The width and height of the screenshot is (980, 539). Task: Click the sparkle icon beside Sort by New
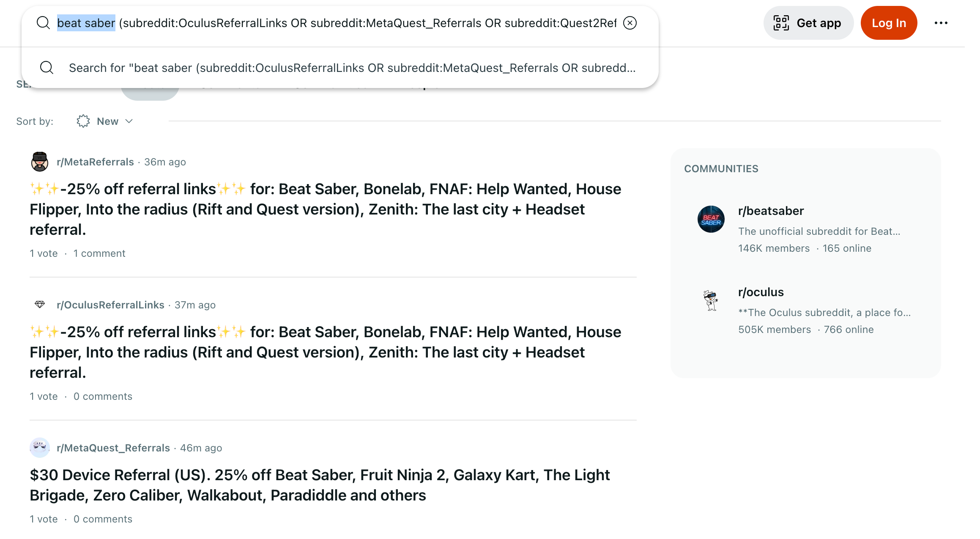coord(83,121)
